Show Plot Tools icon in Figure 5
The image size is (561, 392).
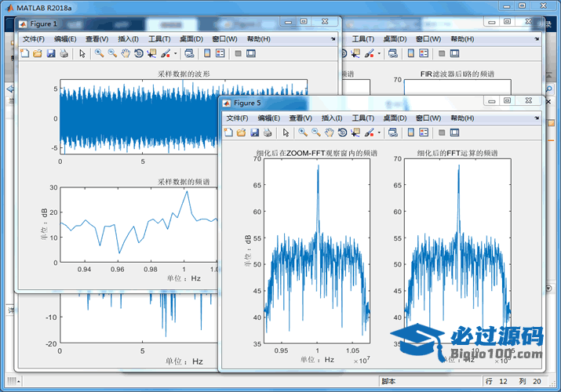coord(455,132)
